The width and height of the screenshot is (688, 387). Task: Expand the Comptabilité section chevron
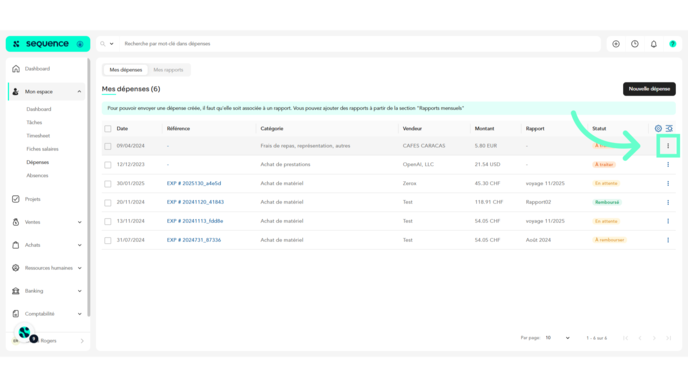[x=79, y=314]
